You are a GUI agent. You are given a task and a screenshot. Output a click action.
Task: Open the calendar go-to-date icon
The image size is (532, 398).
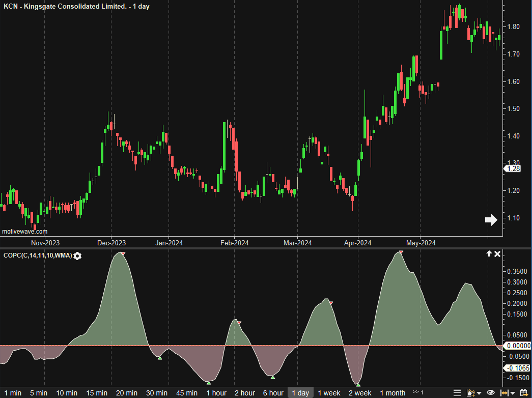523,393
